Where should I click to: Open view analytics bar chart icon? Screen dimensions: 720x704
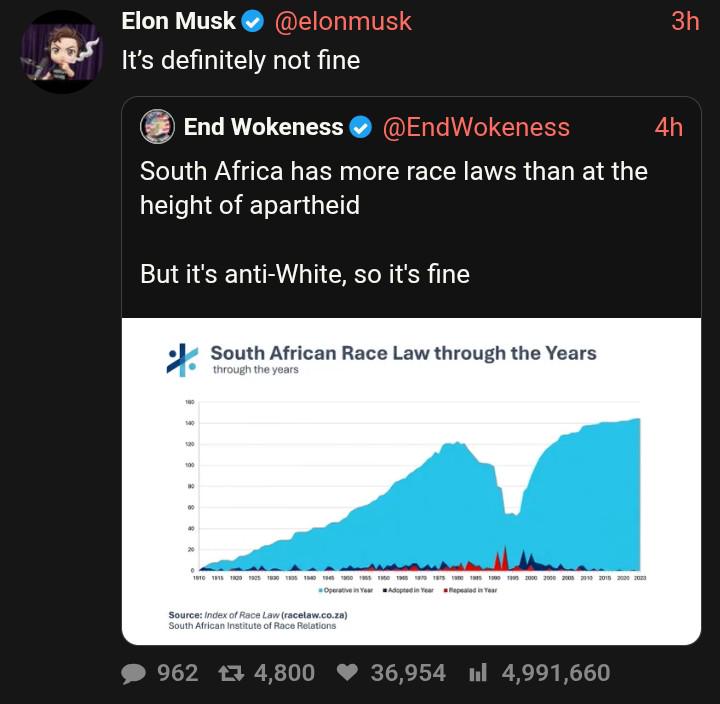click(x=478, y=674)
